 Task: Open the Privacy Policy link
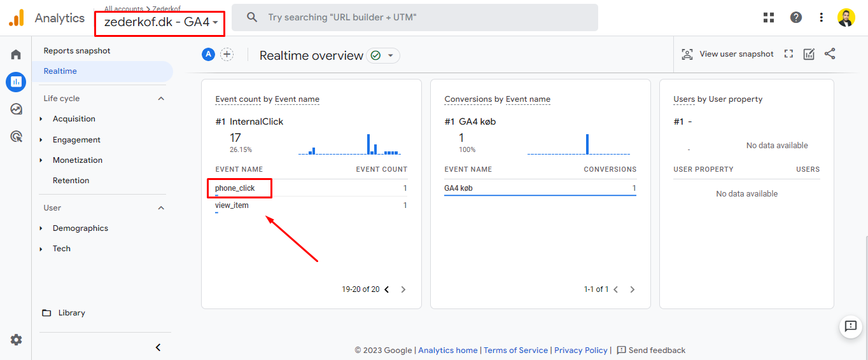[x=581, y=350]
